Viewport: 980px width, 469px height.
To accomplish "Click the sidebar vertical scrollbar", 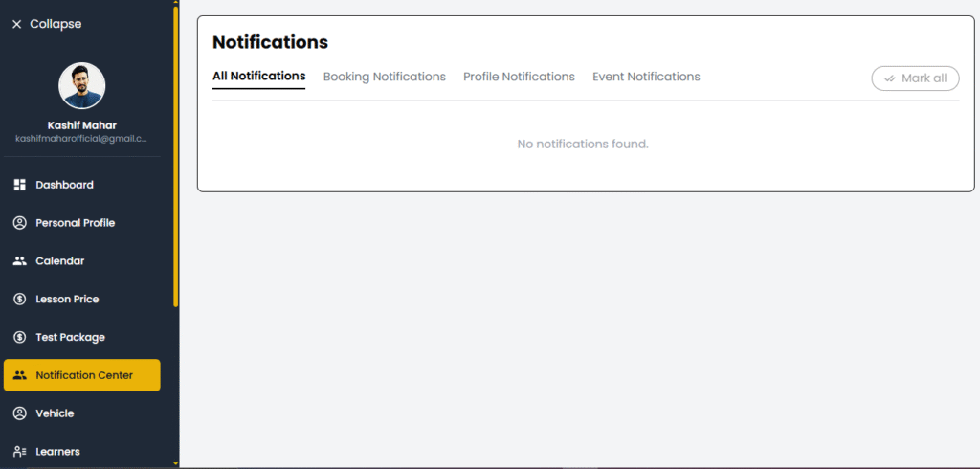I will pos(176,153).
